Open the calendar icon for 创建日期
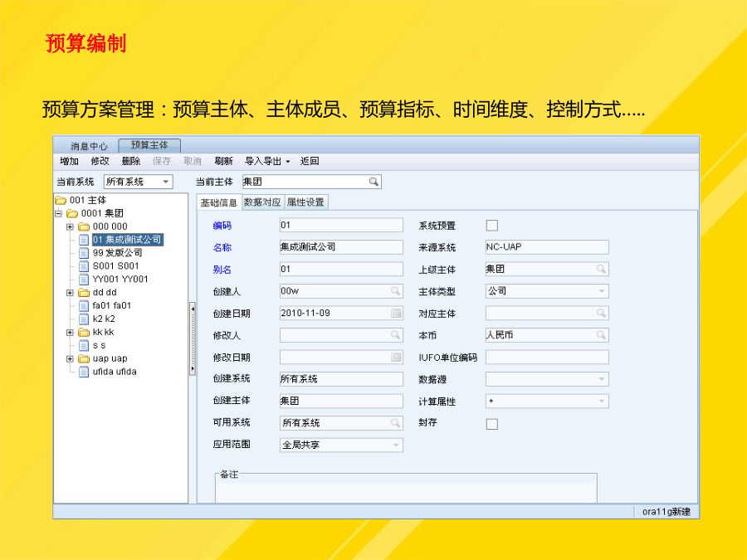This screenshot has height=560, width=747. click(396, 314)
